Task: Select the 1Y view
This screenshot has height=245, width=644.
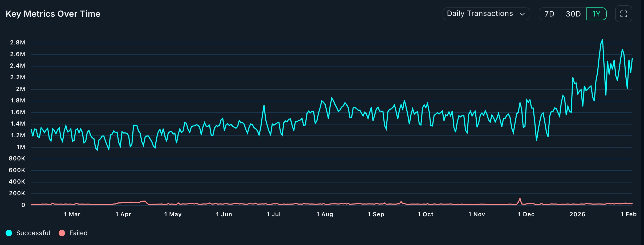Action: click(597, 14)
